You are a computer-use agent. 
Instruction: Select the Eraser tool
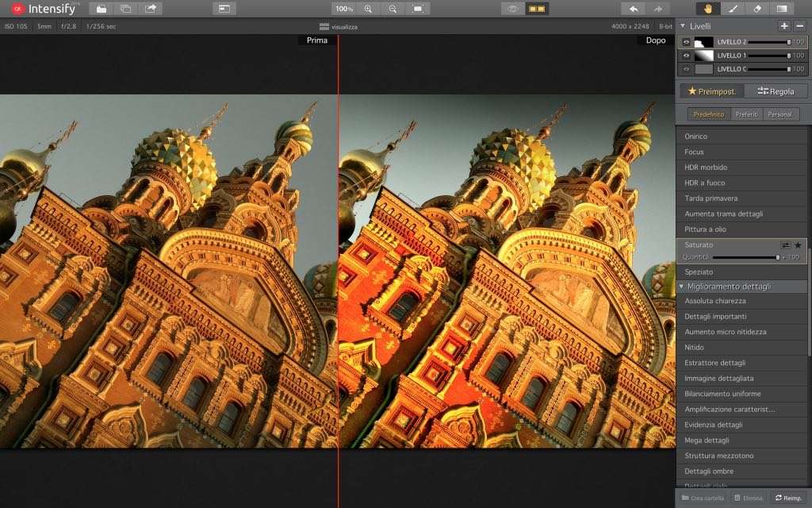757,9
